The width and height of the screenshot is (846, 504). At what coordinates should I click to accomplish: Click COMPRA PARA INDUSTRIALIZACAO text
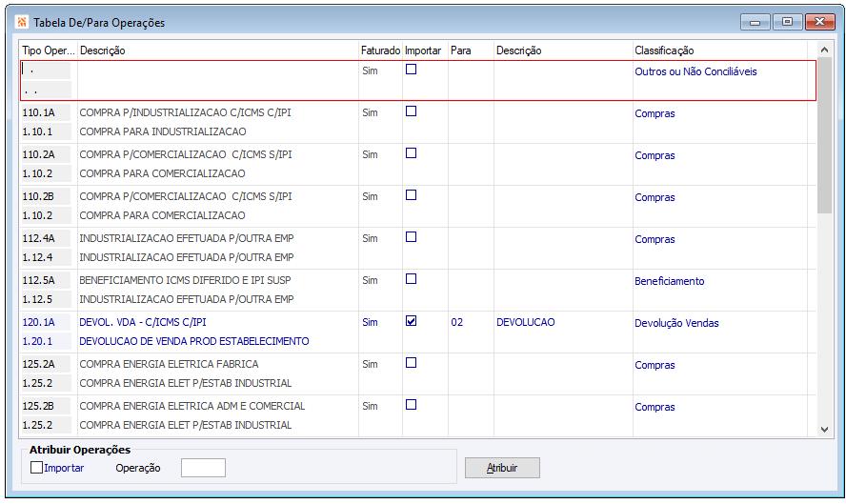(x=163, y=131)
